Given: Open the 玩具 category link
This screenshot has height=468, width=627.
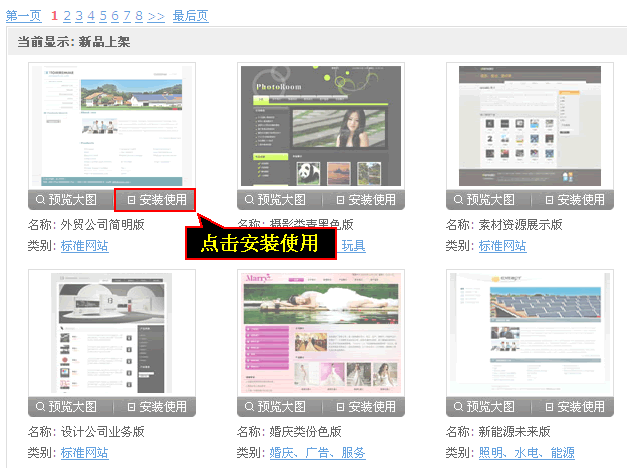Looking at the screenshot, I should [354, 246].
